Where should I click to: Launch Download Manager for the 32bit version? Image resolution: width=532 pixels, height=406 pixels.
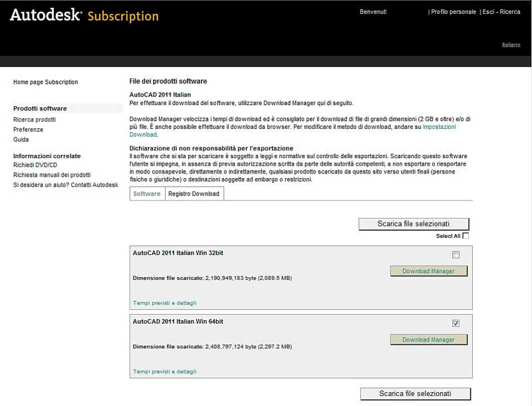(x=428, y=271)
